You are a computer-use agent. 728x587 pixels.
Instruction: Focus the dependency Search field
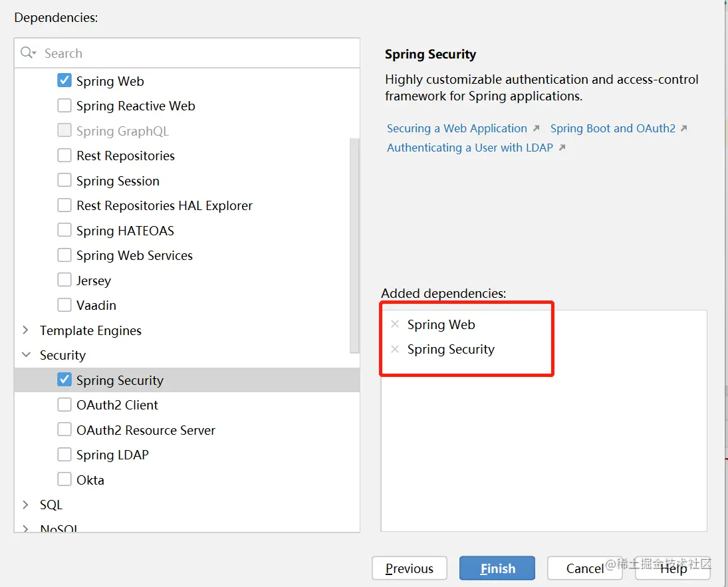tap(187, 53)
